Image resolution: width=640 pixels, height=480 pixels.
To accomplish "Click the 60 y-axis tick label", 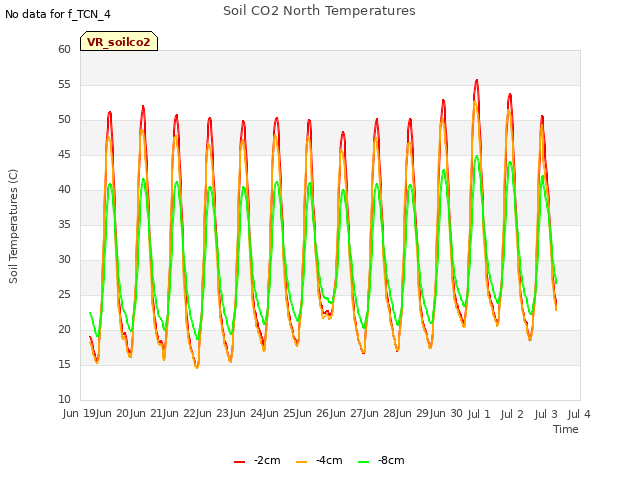I will [64, 49].
